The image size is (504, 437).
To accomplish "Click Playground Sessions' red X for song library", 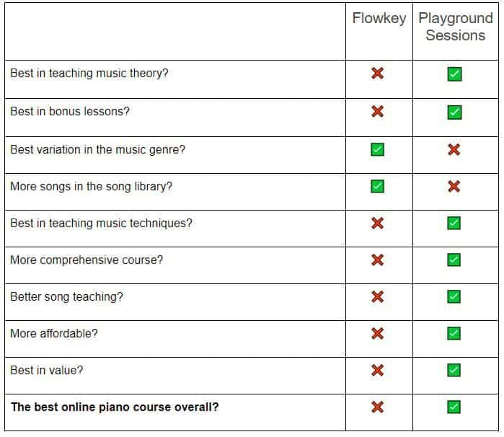I will tap(454, 187).
